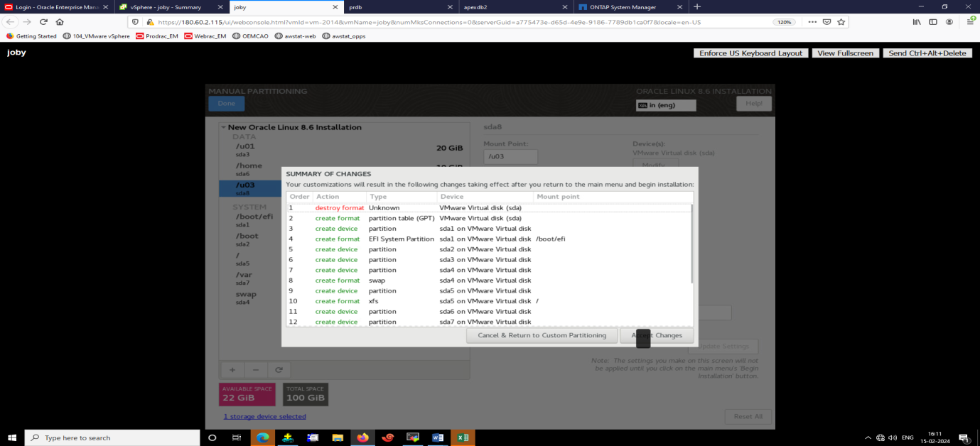Toggle the browser sidebar view icon
Image resolution: width=980 pixels, height=446 pixels.
pyautogui.click(x=933, y=22)
